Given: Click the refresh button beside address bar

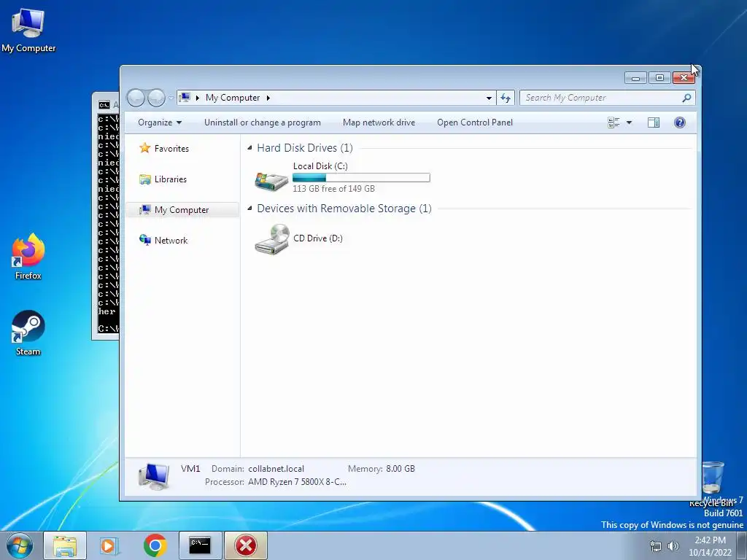Looking at the screenshot, I should click(x=506, y=98).
